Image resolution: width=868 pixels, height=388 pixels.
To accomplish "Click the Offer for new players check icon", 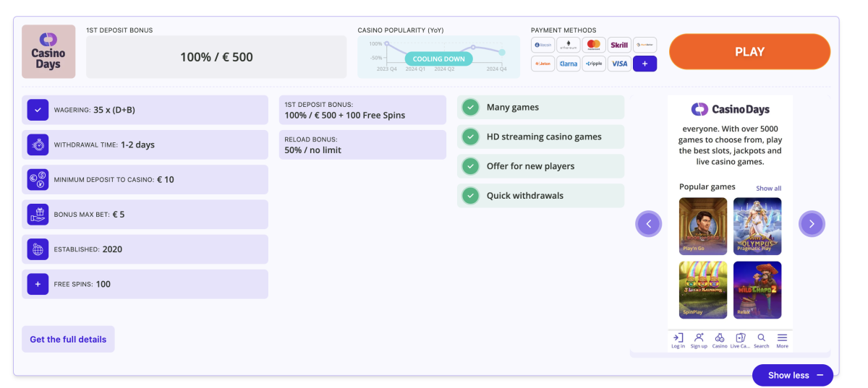I will pyautogui.click(x=471, y=166).
